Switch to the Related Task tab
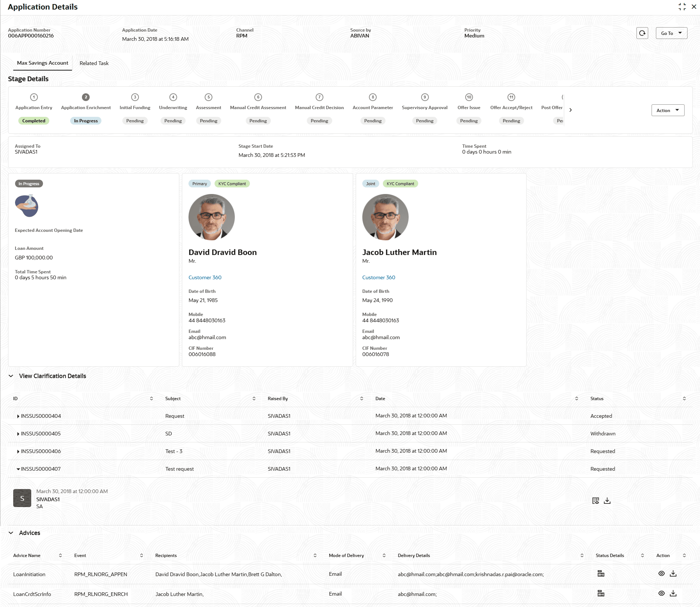This screenshot has width=700, height=607. pos(94,63)
